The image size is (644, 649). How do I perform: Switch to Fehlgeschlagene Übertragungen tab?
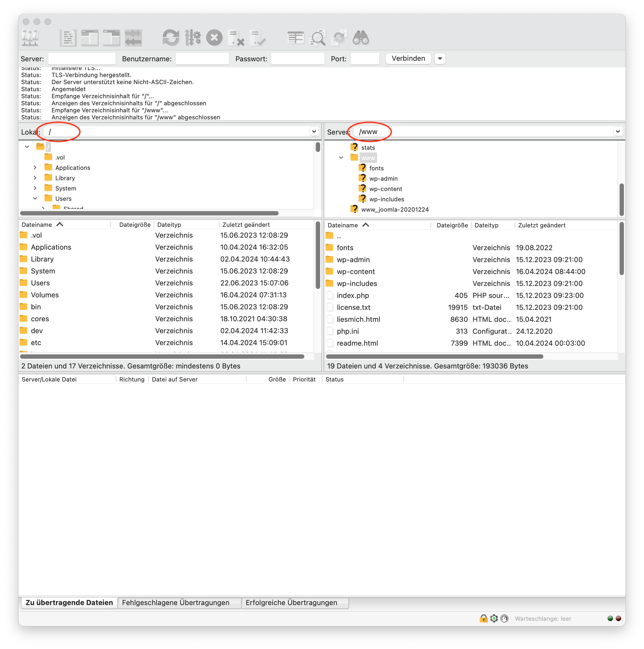point(176,603)
